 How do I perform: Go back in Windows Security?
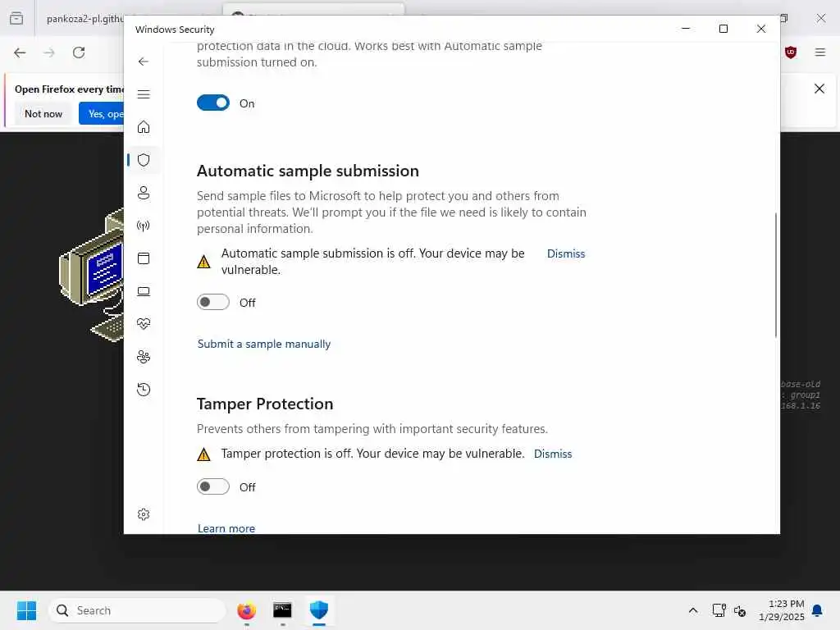[x=143, y=62]
